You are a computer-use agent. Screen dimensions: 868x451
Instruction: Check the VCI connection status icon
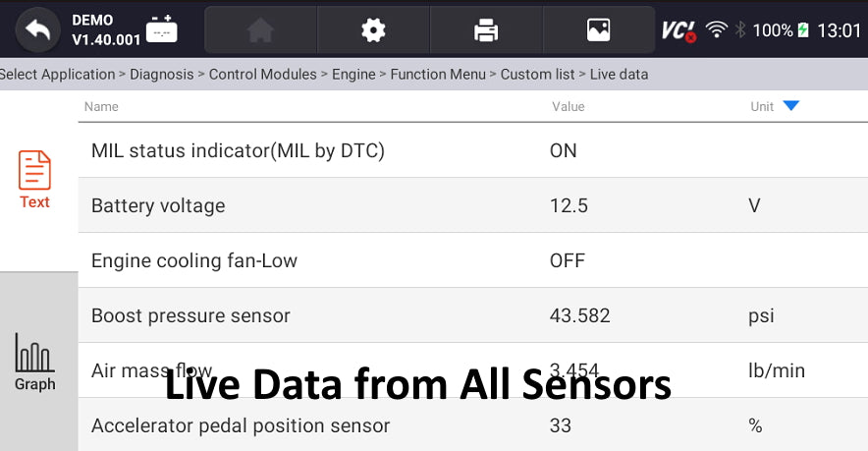(x=678, y=30)
